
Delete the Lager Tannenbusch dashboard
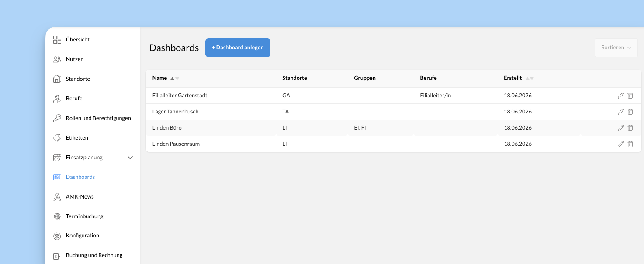630,112
